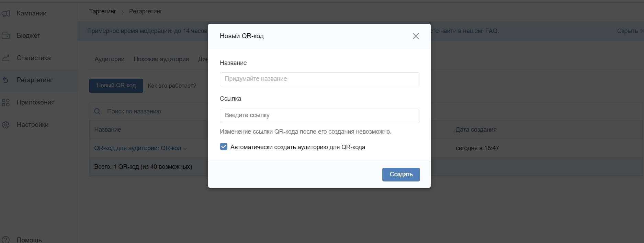Click the Название input field
The height and width of the screenshot is (243, 644).
click(x=319, y=79)
